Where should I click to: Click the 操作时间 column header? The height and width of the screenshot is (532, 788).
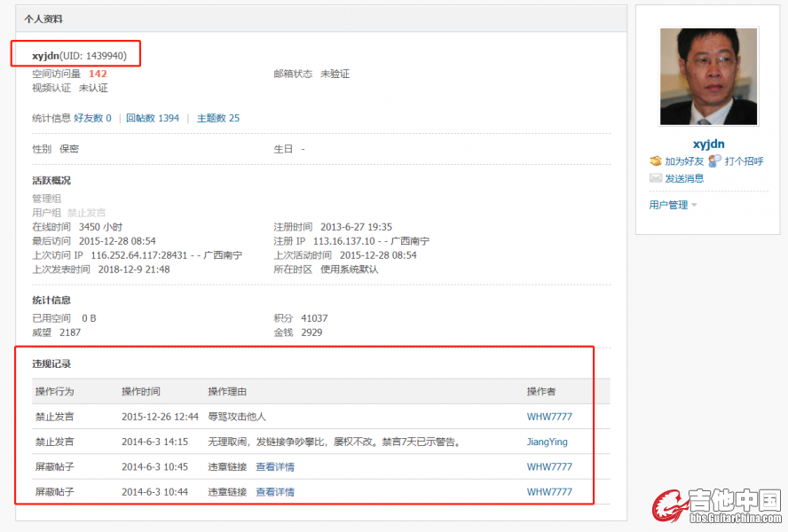click(x=141, y=391)
